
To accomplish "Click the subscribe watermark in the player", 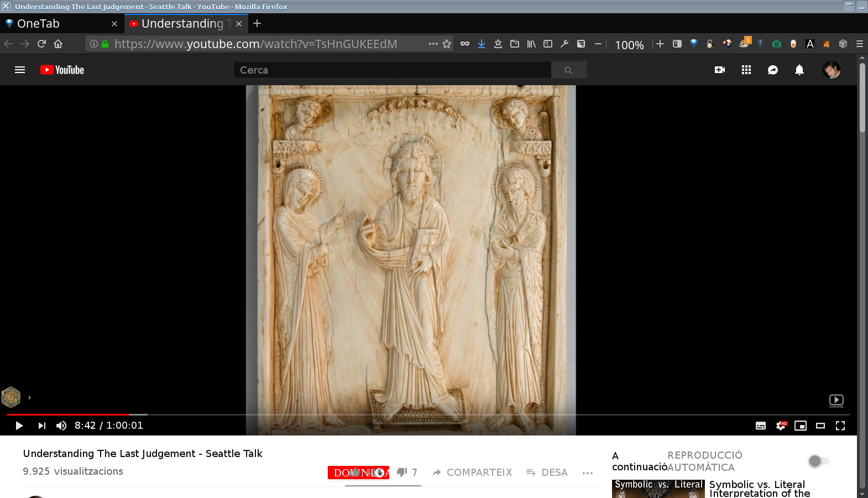I will [x=836, y=401].
